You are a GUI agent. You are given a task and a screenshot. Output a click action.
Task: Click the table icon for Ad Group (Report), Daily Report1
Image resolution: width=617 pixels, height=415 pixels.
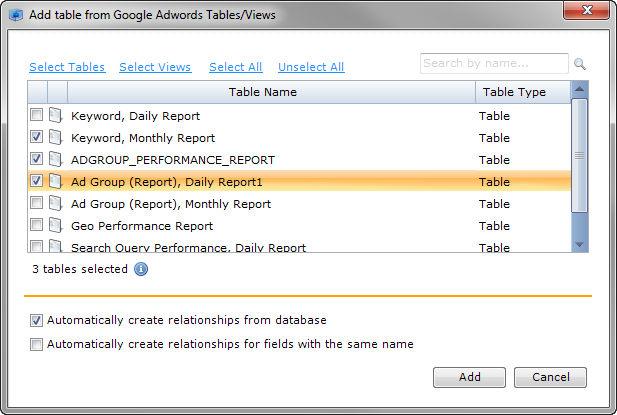point(55,181)
